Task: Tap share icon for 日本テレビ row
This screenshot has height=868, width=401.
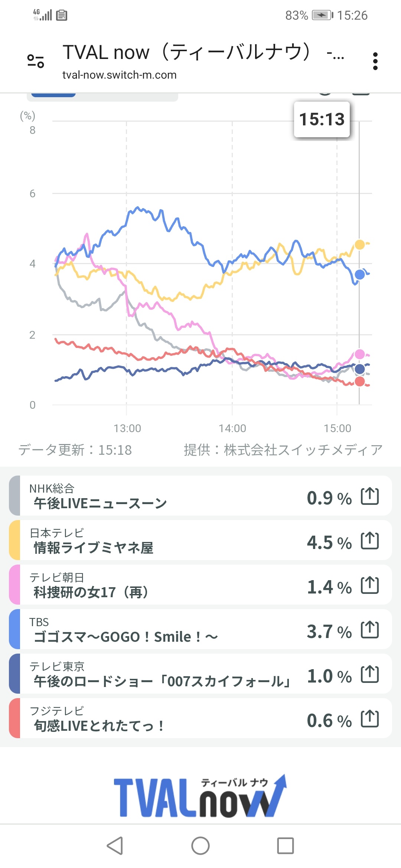Action: pos(370,541)
